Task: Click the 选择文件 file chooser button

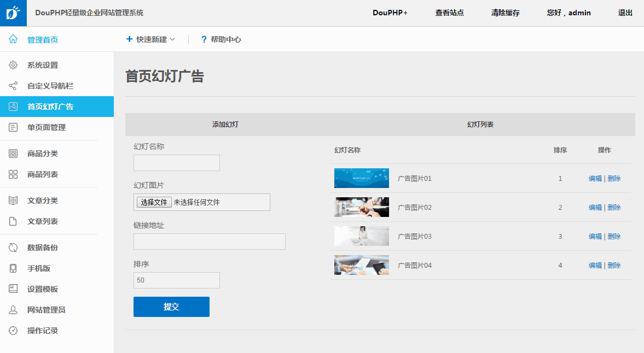Action: coord(154,202)
